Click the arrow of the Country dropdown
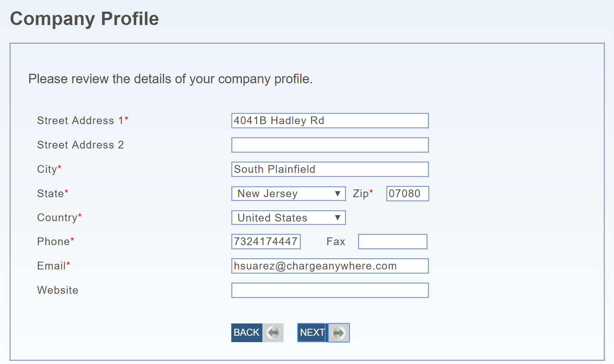This screenshot has height=364, width=614. coord(338,218)
